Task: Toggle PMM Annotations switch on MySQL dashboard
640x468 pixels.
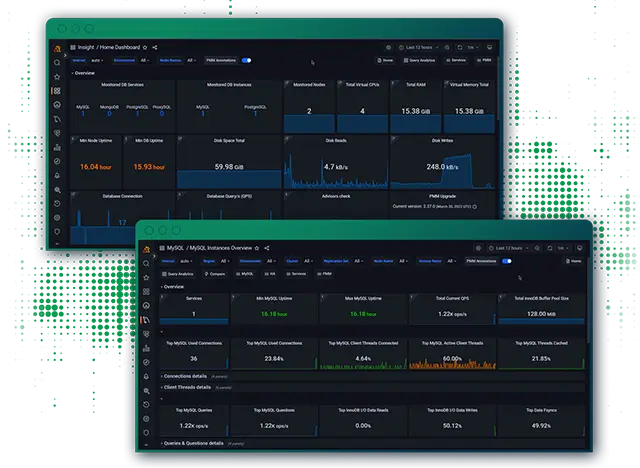Action: [x=507, y=260]
